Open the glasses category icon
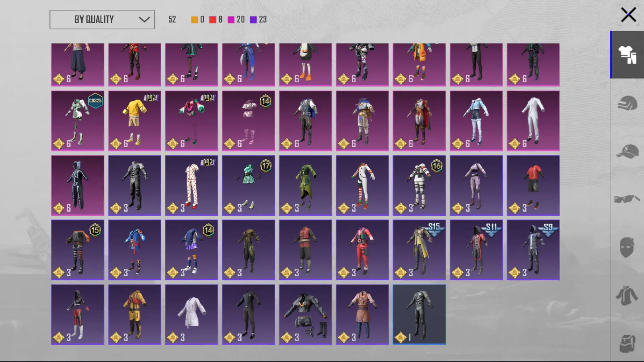The width and height of the screenshot is (644, 362). 627,199
